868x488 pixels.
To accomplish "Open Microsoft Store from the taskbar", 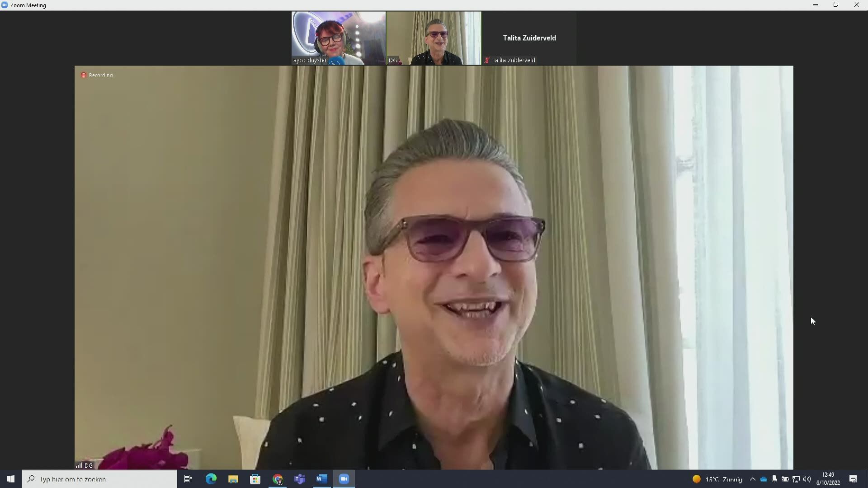I will point(255,479).
